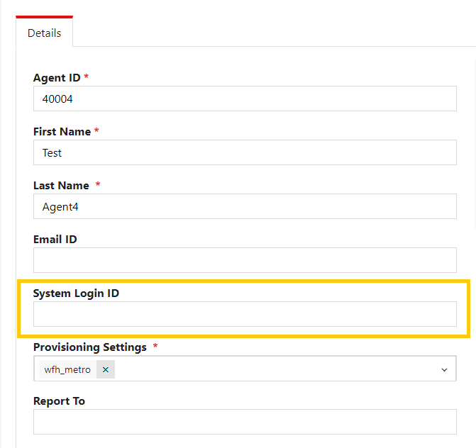Click the First Name field label

coord(62,131)
